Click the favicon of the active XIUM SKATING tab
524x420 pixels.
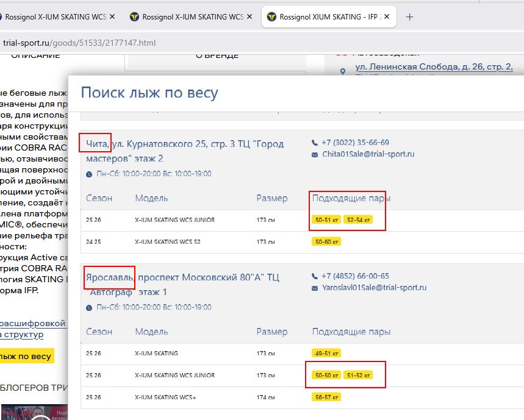(271, 16)
